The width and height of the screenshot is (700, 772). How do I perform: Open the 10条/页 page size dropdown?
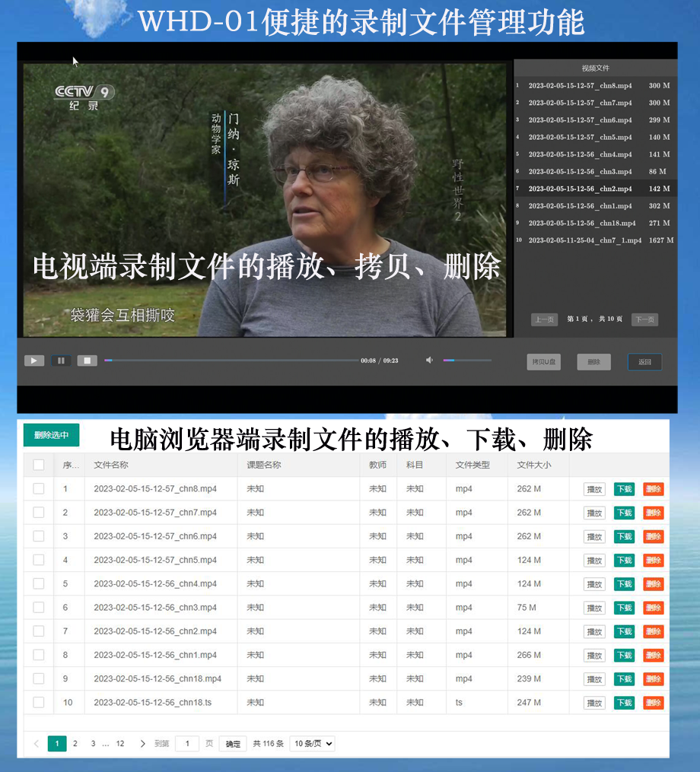click(312, 744)
